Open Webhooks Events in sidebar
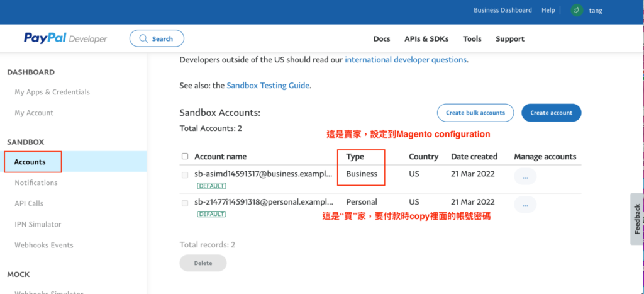This screenshot has width=644, height=294. click(44, 245)
